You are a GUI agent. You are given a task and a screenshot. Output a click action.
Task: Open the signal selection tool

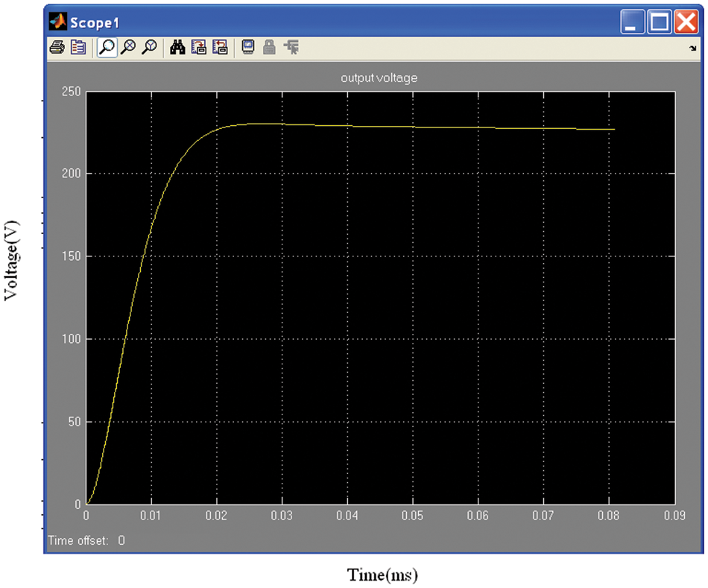[x=291, y=48]
